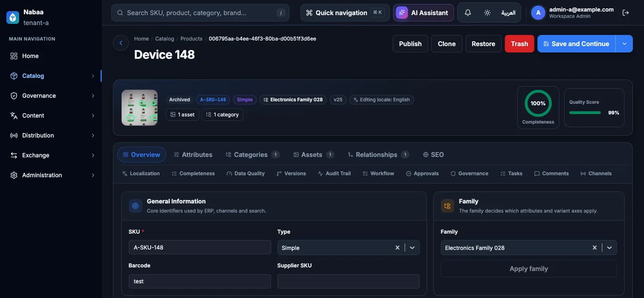
Task: Click the Publish button
Action: (410, 44)
